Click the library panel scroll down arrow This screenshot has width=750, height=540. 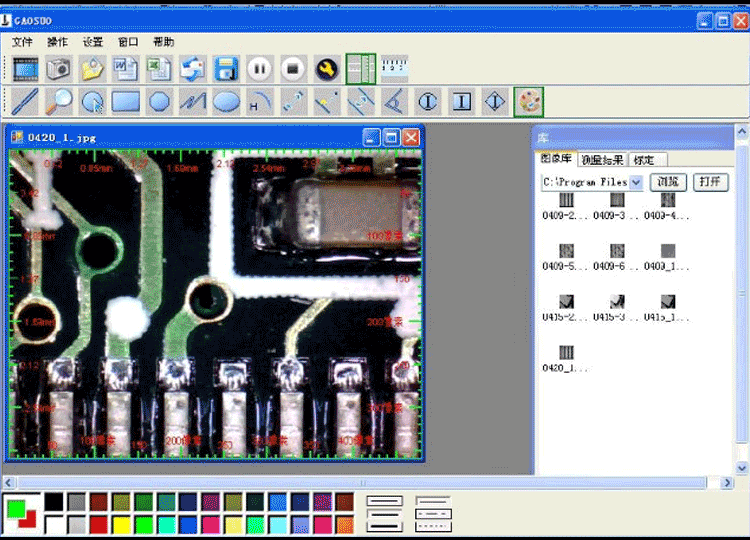[742, 468]
